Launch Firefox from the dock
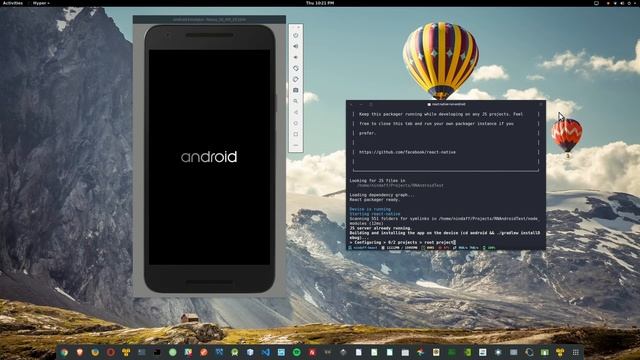Screen dimensions: 640x360 (95, 352)
